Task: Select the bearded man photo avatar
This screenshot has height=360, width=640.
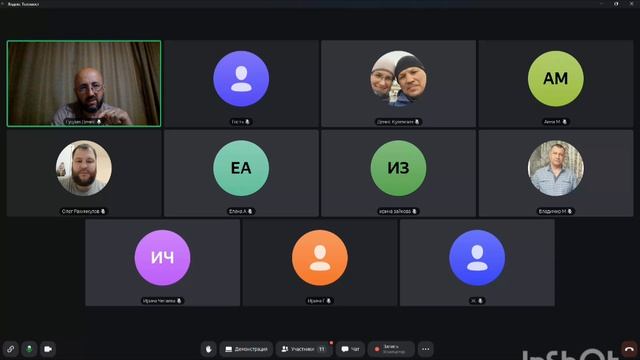Action: click(x=84, y=168)
